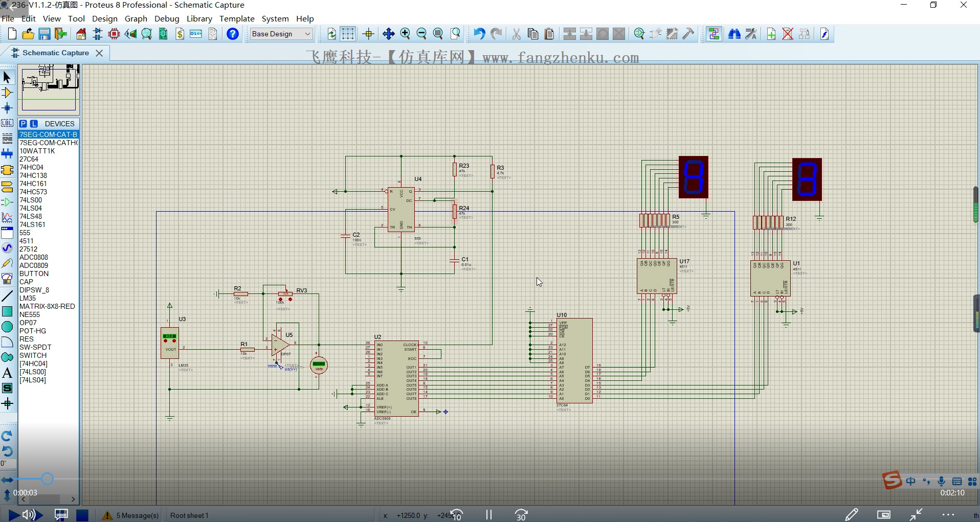
Task: Open the Bill of Materials dollar icon
Action: pyautogui.click(x=180, y=34)
